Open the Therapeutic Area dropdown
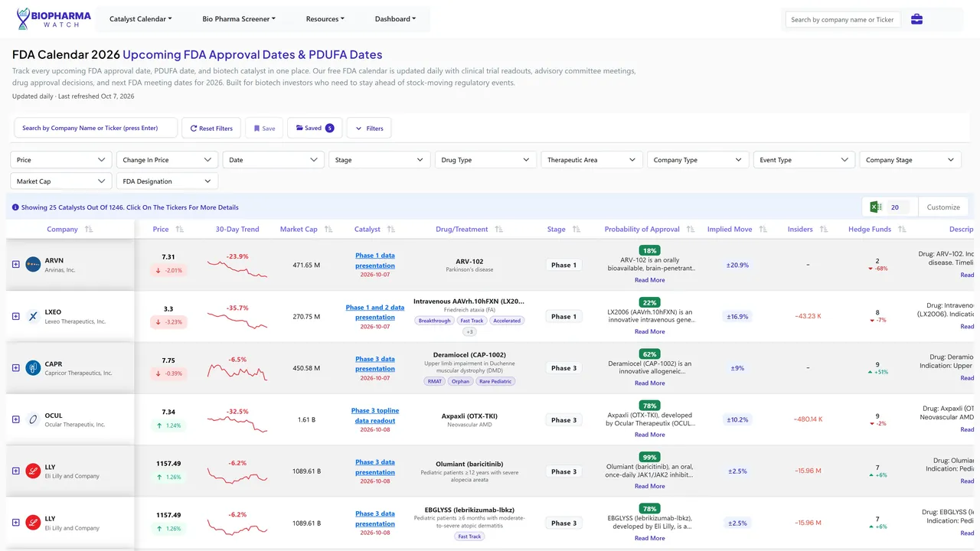 pyautogui.click(x=592, y=160)
